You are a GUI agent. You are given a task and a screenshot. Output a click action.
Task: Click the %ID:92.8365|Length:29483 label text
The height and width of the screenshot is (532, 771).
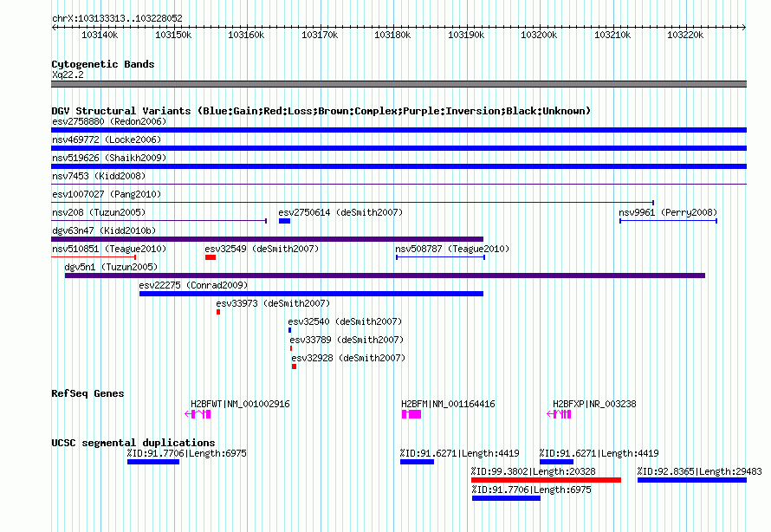[x=699, y=471]
